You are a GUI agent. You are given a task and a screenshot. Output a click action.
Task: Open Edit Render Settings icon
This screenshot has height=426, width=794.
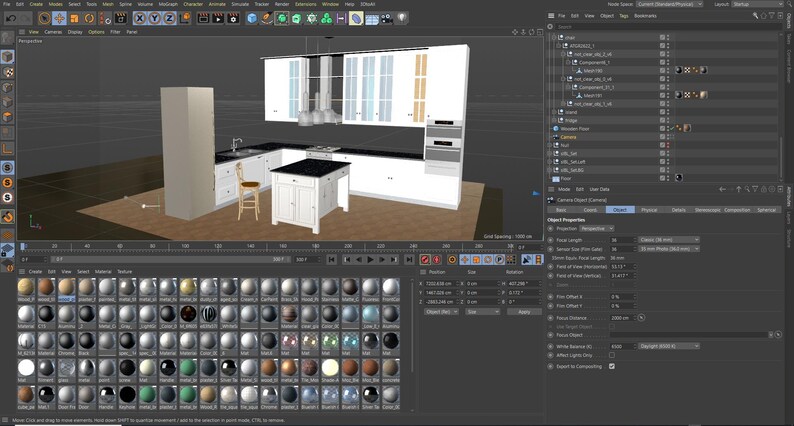[x=233, y=19]
